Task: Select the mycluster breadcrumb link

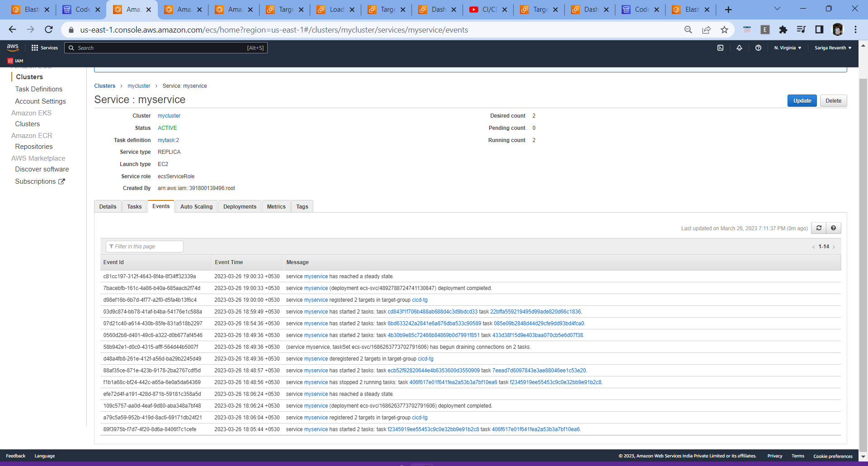Action: [x=139, y=86]
